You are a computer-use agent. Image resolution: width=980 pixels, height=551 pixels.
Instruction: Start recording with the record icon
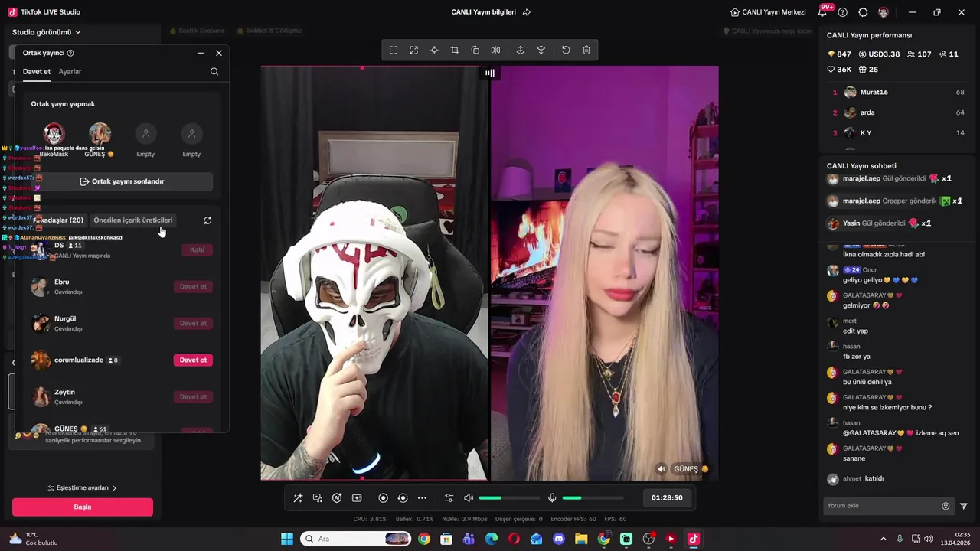384,498
